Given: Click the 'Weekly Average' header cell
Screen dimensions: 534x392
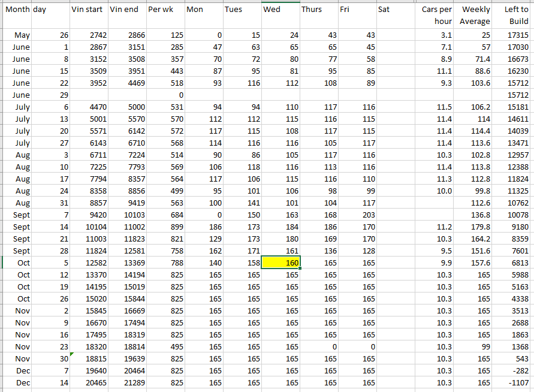Looking at the screenshot, I should pyautogui.click(x=475, y=15).
